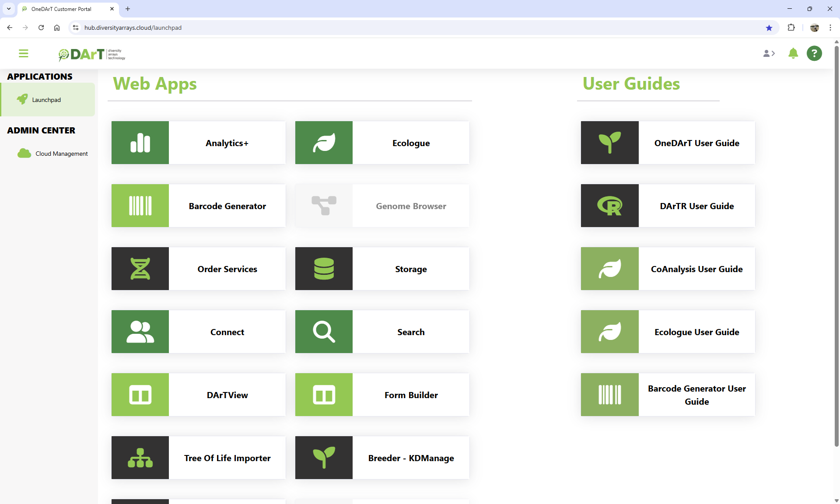Click the DArTView columns icon
This screenshot has width=840, height=504.
click(x=140, y=395)
